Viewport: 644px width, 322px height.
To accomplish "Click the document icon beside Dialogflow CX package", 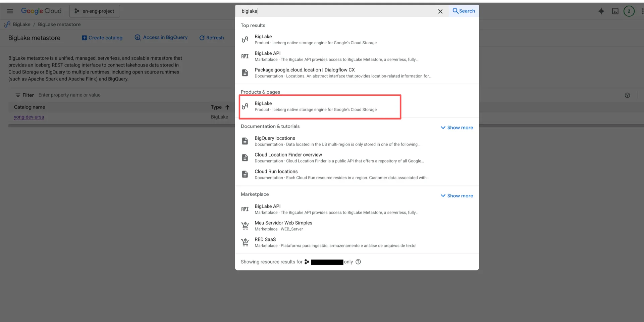I will point(245,73).
